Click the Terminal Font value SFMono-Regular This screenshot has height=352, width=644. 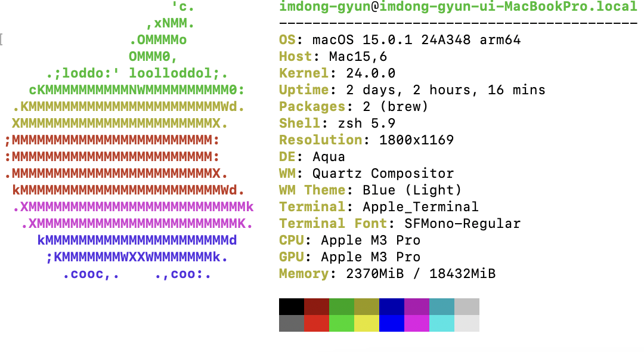[463, 224]
